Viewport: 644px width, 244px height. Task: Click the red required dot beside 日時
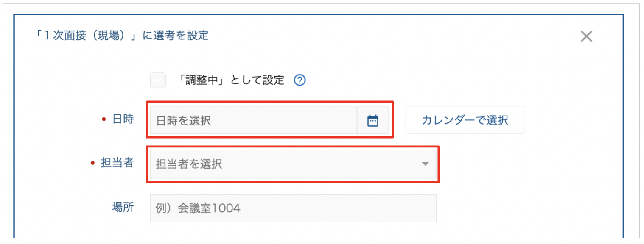pyautogui.click(x=104, y=120)
